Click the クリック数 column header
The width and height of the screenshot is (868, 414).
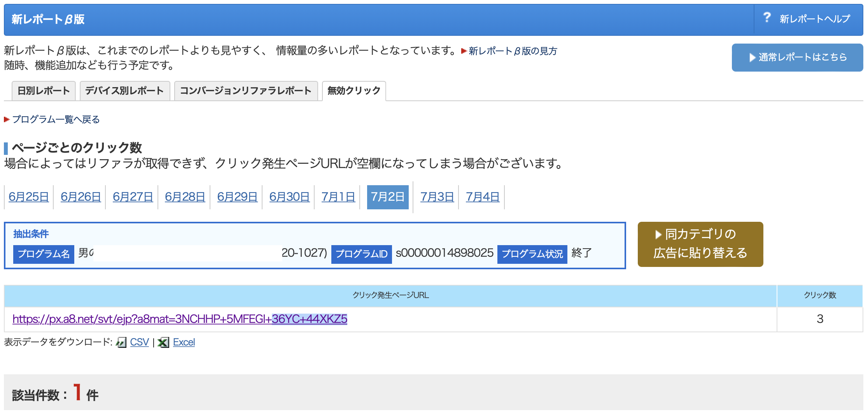[x=820, y=295]
